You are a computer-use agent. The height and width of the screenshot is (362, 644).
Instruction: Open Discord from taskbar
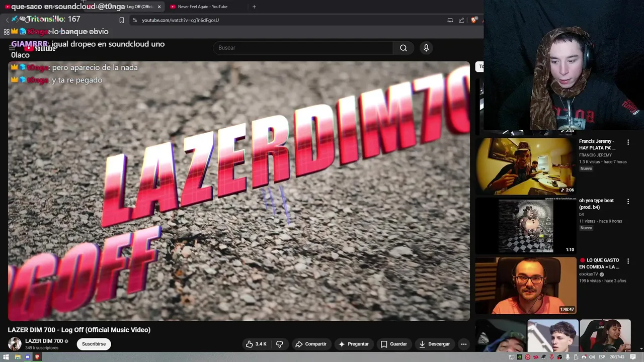(x=28, y=357)
